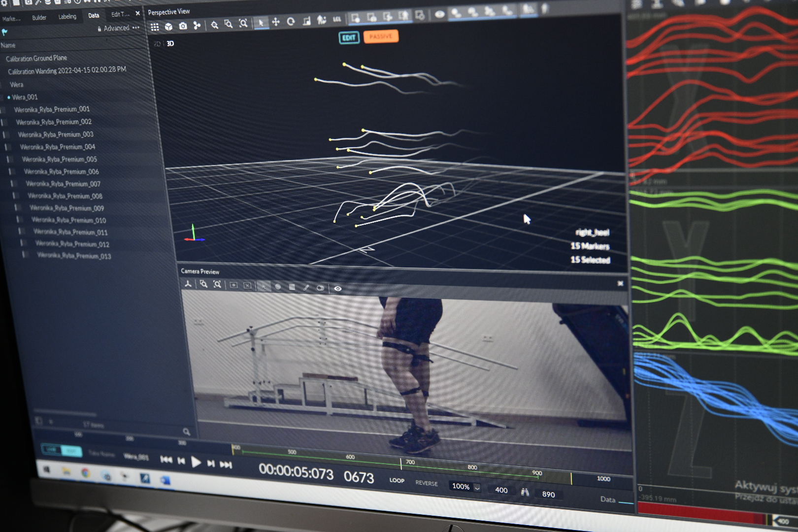
Task: Switch viewport to 2D mode
Action: (x=157, y=44)
